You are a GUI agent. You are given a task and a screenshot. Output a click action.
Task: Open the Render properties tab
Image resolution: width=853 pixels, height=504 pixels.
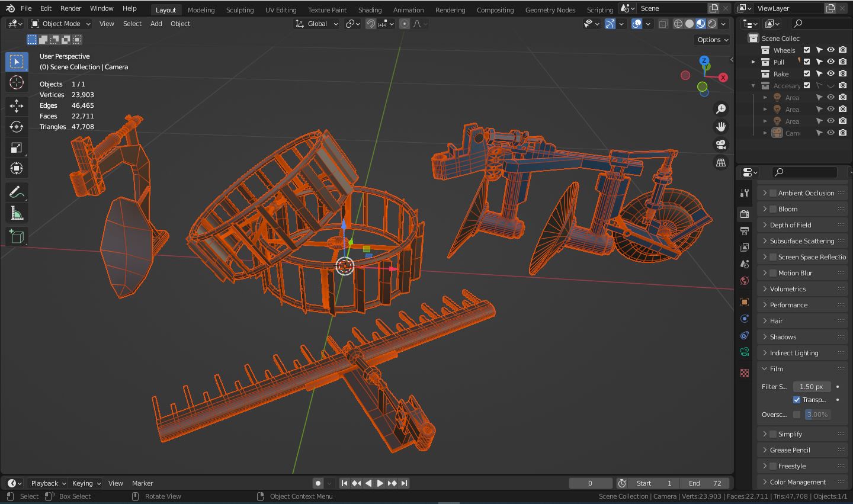[745, 214]
